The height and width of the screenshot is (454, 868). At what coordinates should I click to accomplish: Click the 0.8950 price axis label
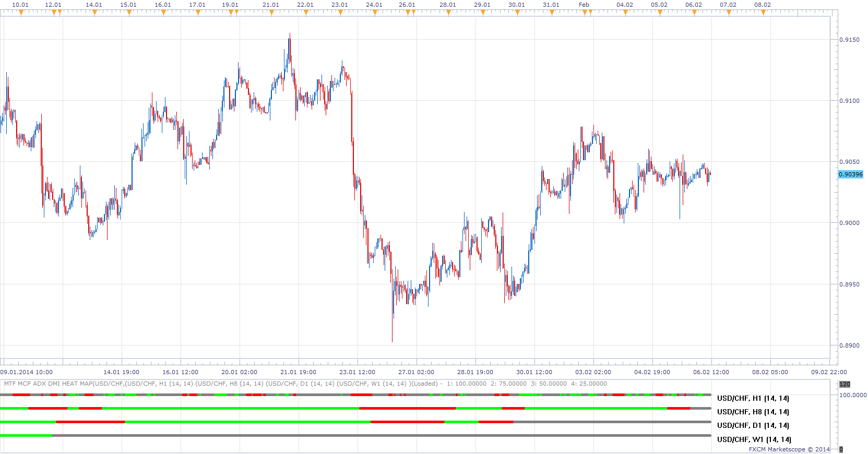point(849,284)
